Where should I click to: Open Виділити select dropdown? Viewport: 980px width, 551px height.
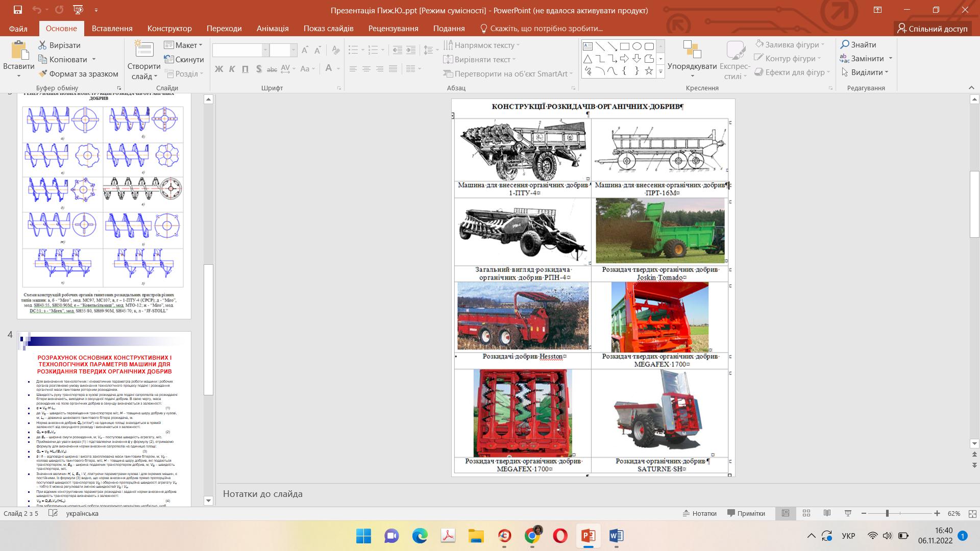[x=865, y=72]
